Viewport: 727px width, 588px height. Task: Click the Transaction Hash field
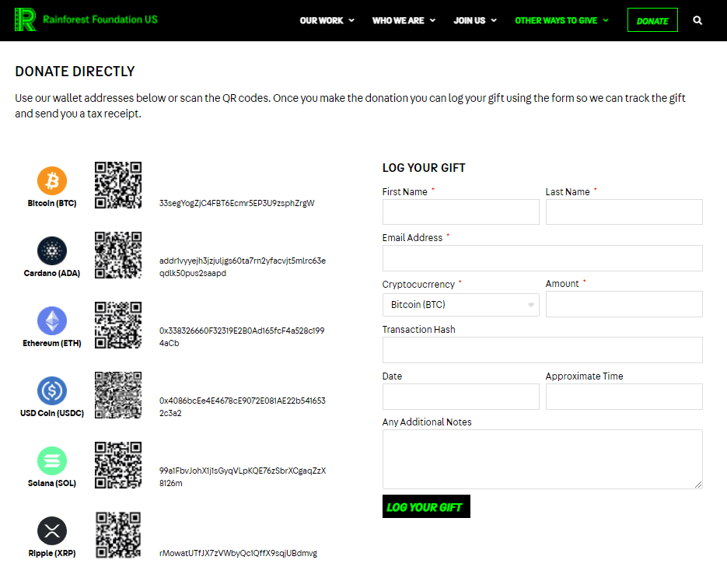tap(542, 350)
